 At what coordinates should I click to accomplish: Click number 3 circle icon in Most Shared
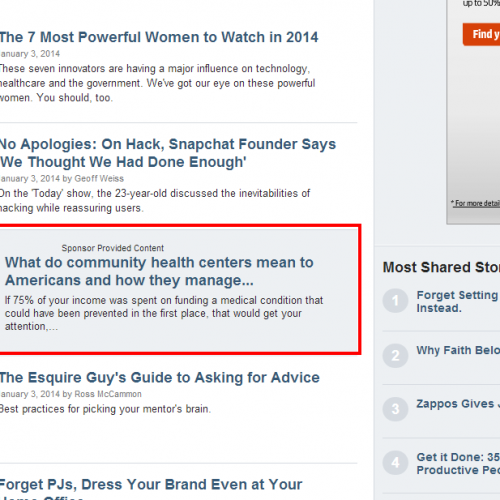click(395, 409)
